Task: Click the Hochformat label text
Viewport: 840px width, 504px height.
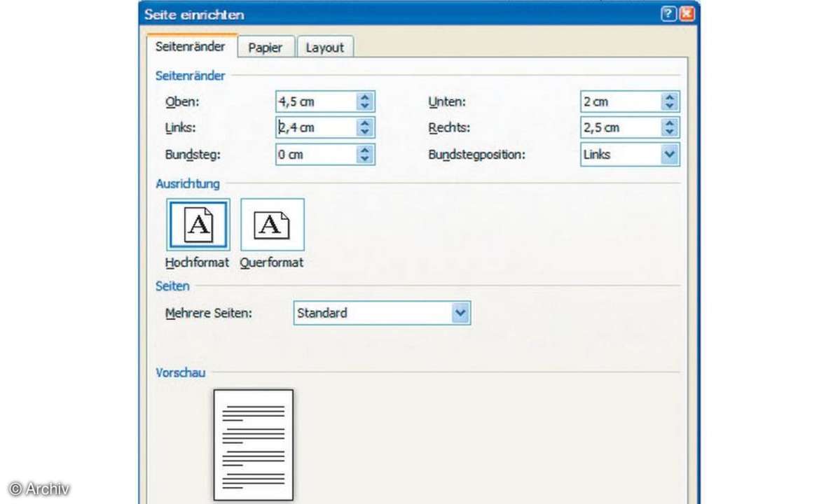Action: click(x=197, y=262)
